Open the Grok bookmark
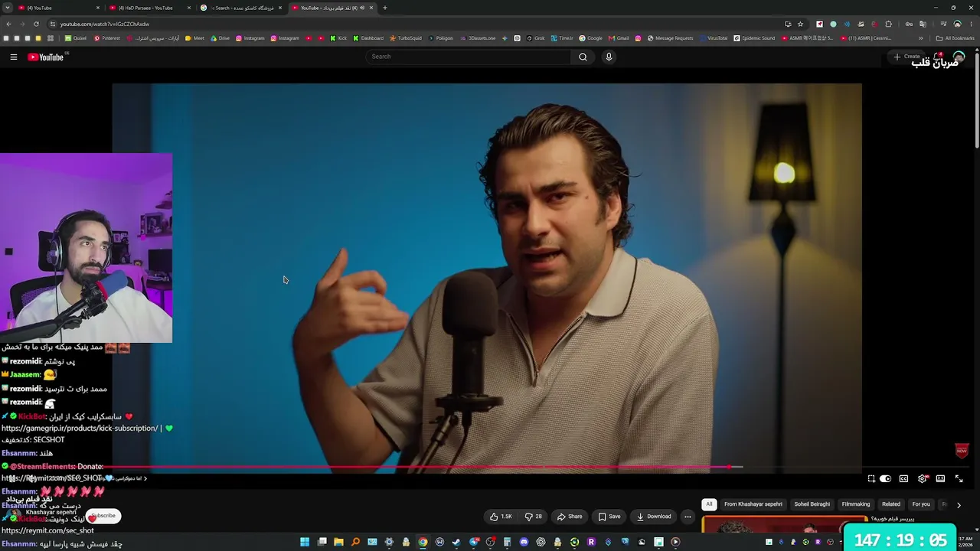980x551 pixels. pos(534,38)
